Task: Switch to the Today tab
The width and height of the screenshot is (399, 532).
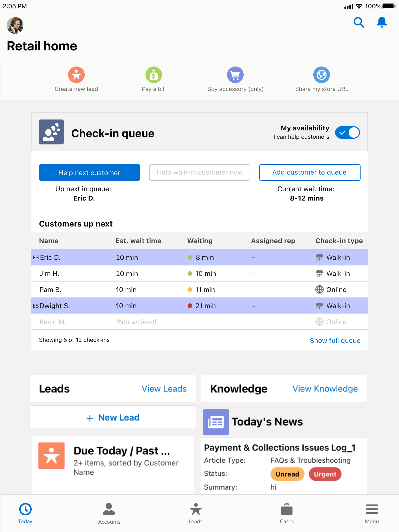Action: (25, 514)
